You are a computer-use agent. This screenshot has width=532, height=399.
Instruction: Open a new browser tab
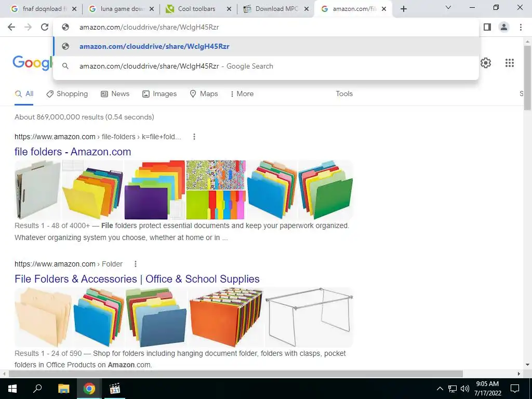(x=403, y=9)
